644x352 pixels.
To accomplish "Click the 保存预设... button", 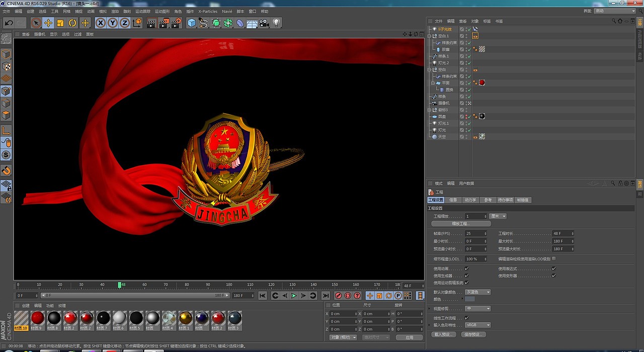I will (474, 334).
